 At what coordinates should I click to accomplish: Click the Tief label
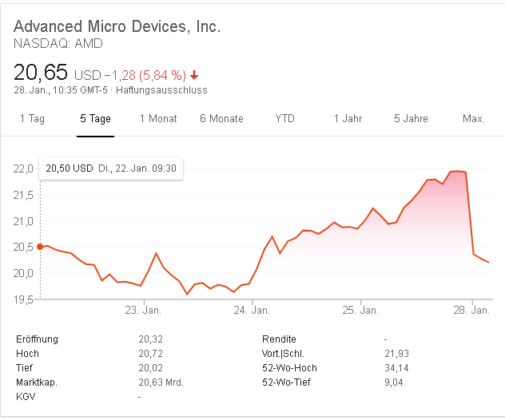(x=24, y=368)
